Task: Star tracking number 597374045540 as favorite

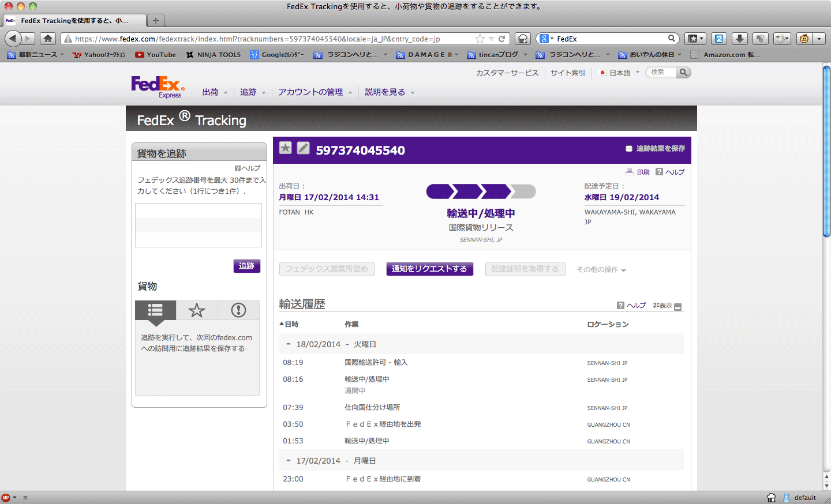Action: pos(285,148)
